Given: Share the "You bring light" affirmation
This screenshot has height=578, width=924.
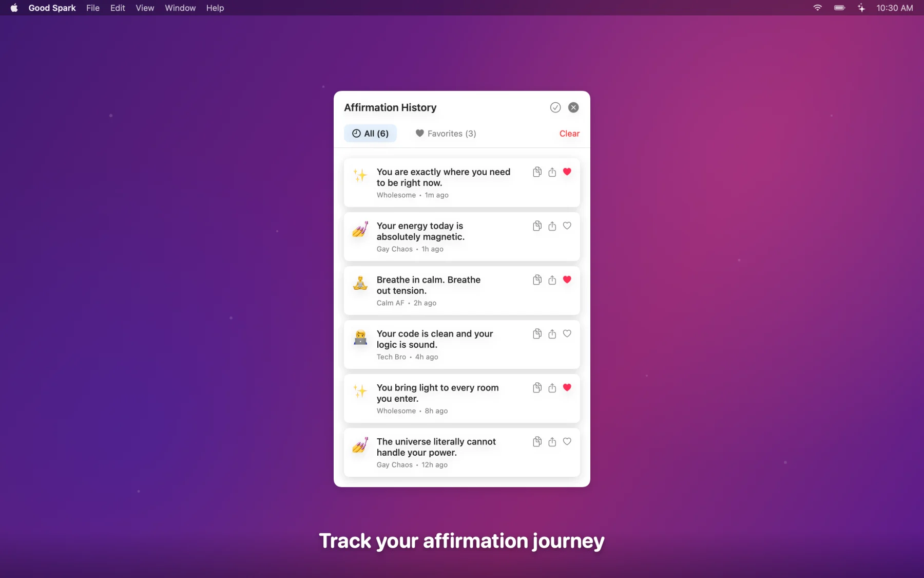Looking at the screenshot, I should click(x=552, y=388).
